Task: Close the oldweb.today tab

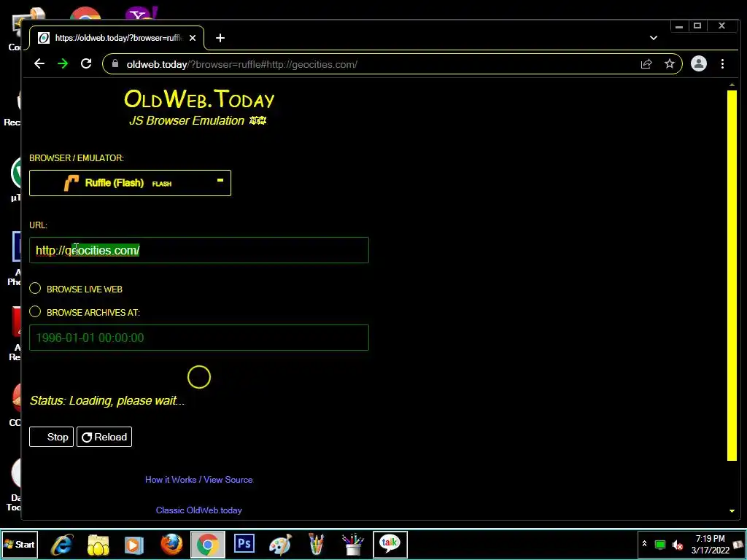Action: pyautogui.click(x=193, y=38)
